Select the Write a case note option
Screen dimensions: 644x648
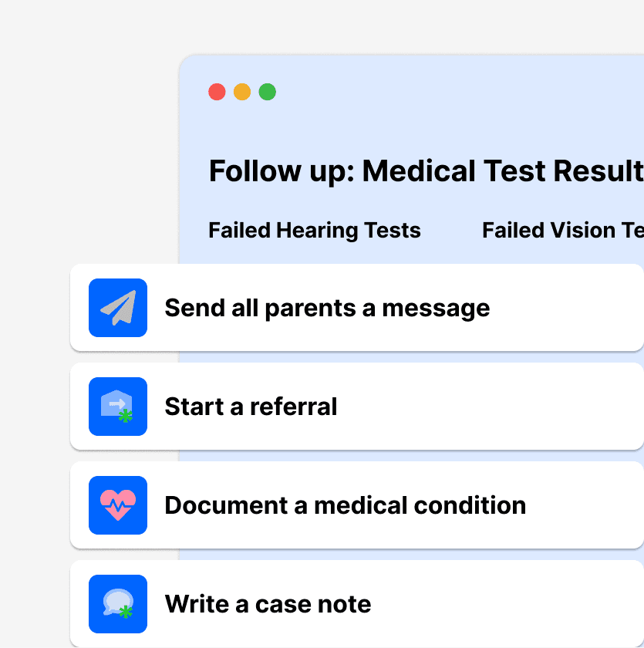click(357, 604)
